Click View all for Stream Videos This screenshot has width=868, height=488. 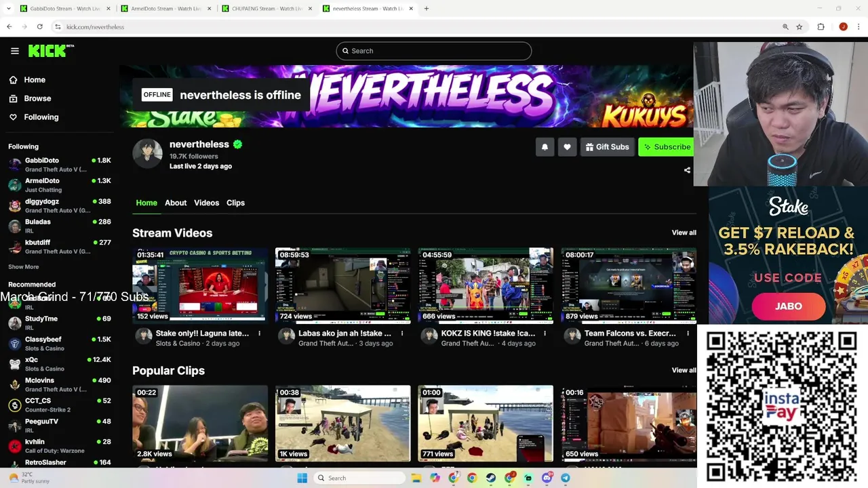[x=684, y=232]
